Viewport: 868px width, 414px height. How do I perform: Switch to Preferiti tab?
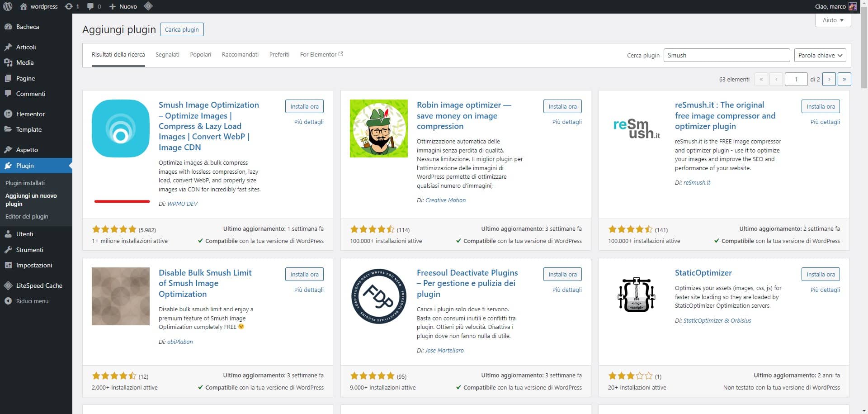[279, 55]
